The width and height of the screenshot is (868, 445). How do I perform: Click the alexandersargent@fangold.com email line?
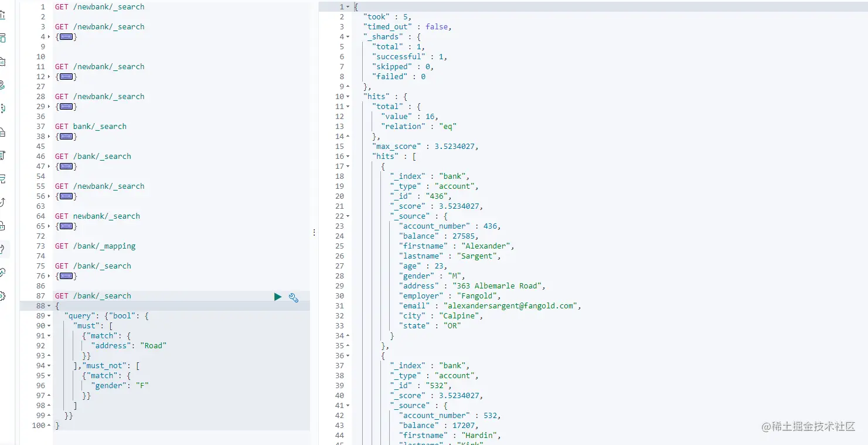[490, 306]
